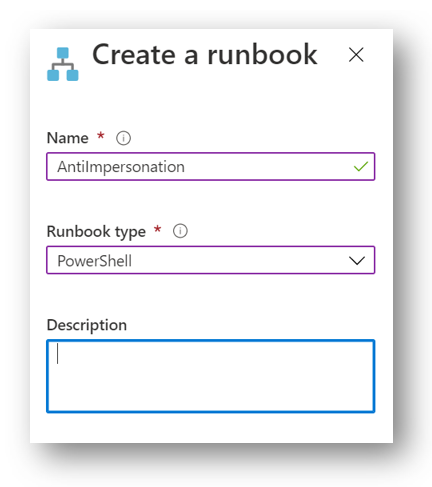Click the runbook hierarchy icon in header

[x=63, y=64]
